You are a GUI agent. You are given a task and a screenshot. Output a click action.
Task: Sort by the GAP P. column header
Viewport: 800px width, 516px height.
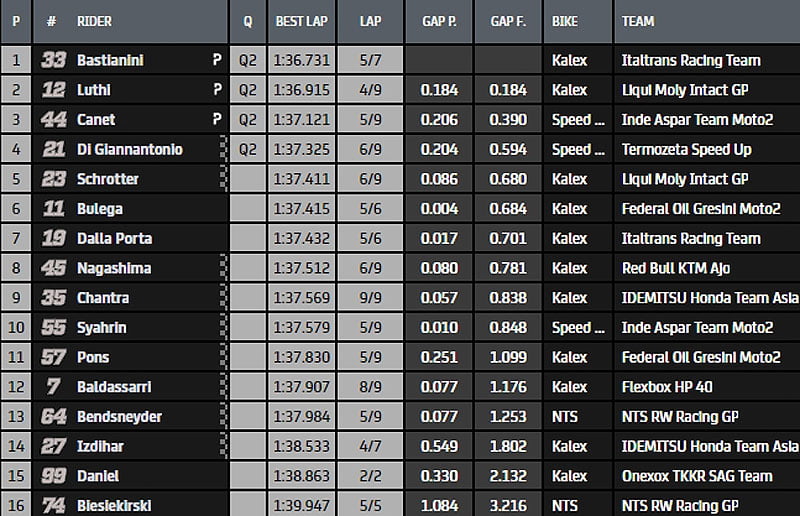coord(439,20)
